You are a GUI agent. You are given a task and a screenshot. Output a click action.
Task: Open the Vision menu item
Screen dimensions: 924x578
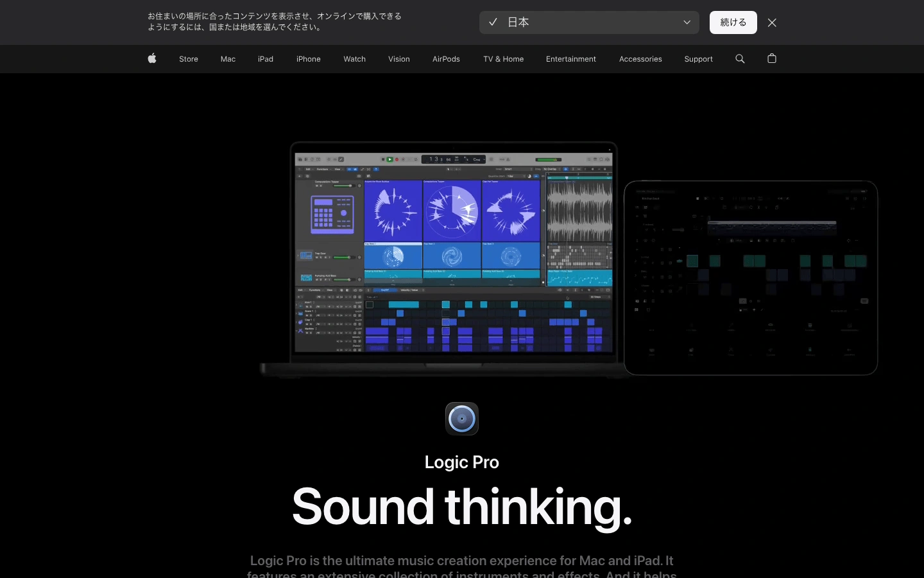(399, 59)
